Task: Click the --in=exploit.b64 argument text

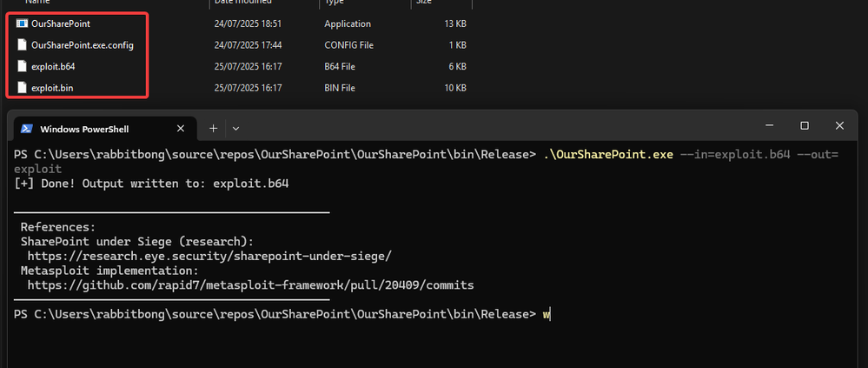Action: pyautogui.click(x=735, y=155)
